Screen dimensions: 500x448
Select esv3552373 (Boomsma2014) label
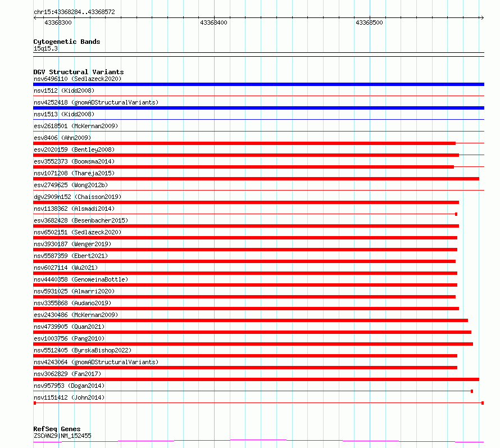coord(74,161)
